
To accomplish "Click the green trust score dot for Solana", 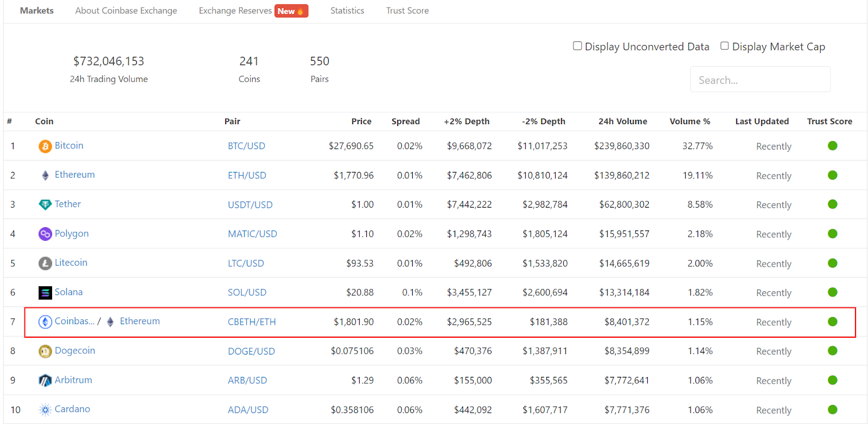I will [x=833, y=292].
